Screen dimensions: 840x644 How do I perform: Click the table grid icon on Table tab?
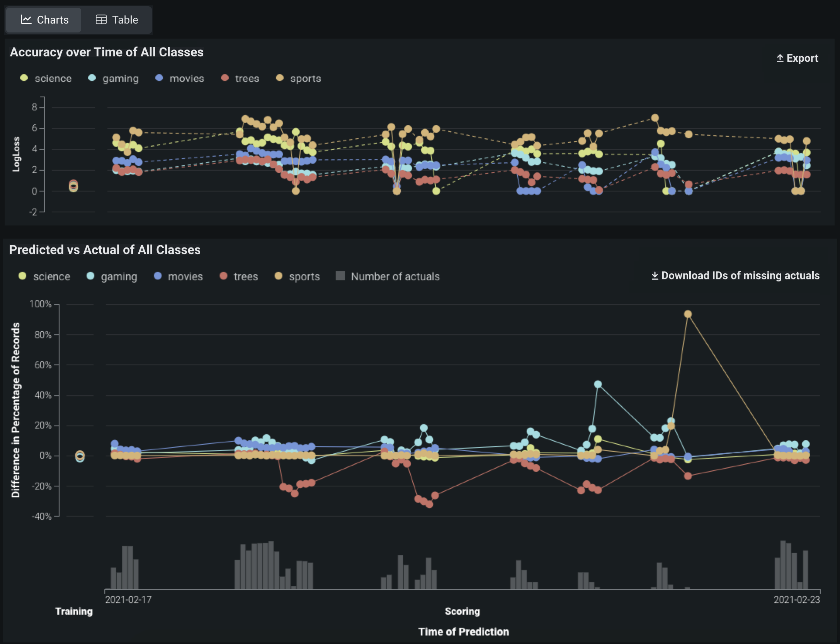101,20
